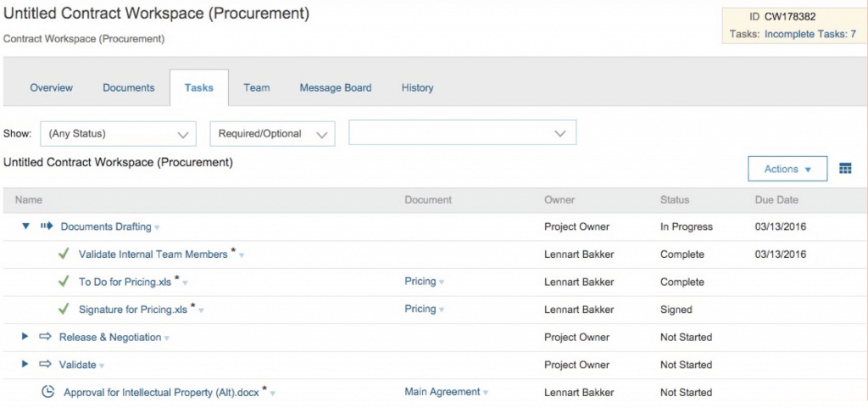The width and height of the screenshot is (868, 408).
Task: Open menu arrow next to Documents Drafting
Action: point(157,227)
